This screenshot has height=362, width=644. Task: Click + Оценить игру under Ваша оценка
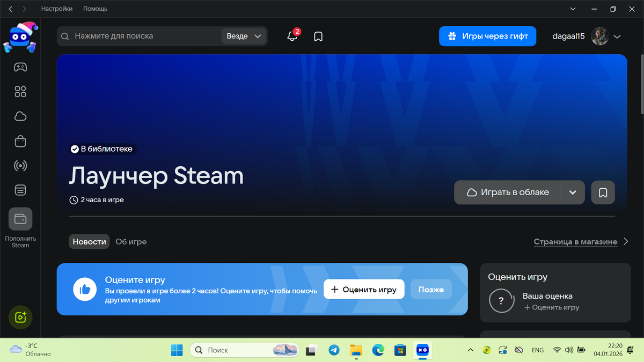(552, 307)
